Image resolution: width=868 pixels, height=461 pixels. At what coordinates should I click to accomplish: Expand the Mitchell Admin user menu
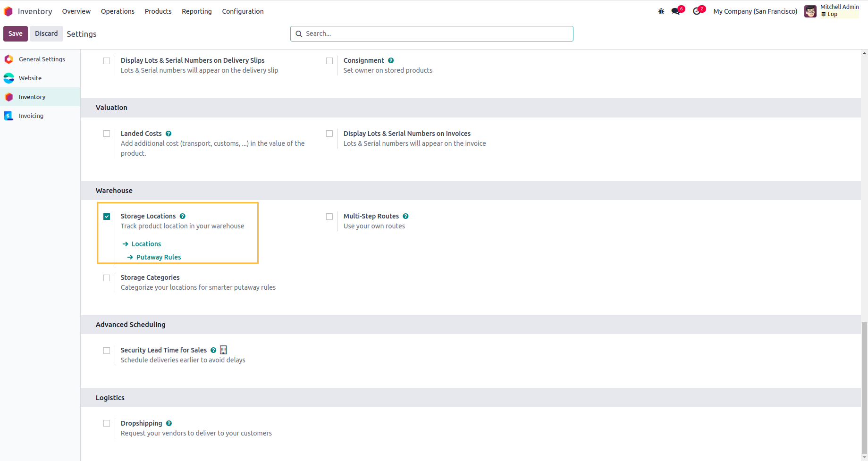pos(831,11)
